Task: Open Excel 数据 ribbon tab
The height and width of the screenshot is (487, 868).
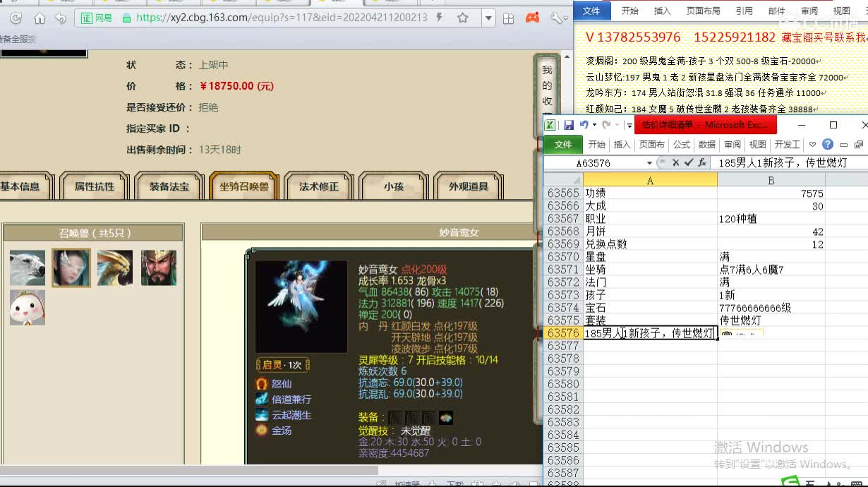Action: point(707,144)
